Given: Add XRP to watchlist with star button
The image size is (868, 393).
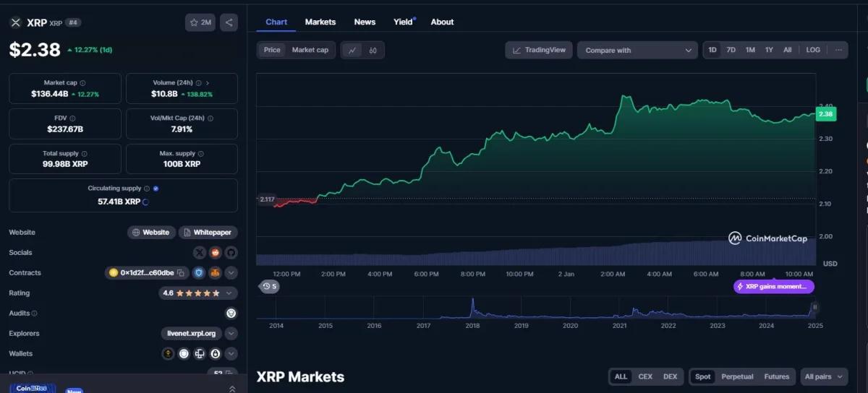Looking at the screenshot, I should point(200,22).
